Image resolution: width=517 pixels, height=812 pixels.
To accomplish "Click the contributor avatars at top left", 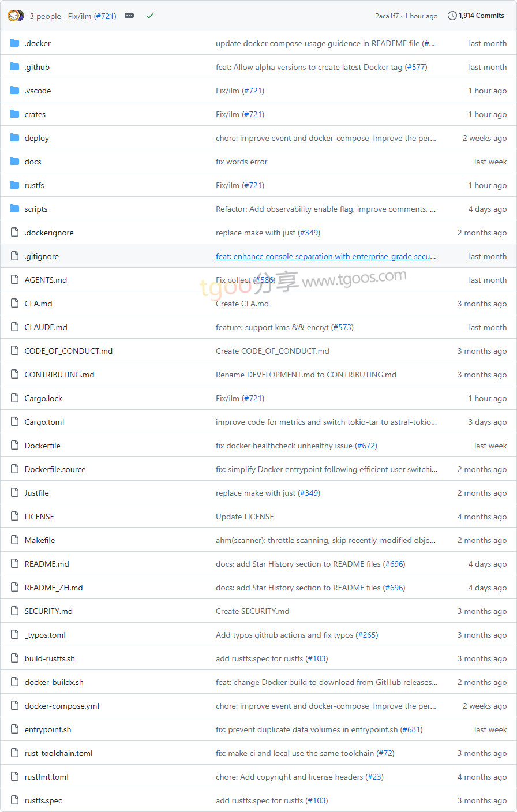I will [16, 16].
